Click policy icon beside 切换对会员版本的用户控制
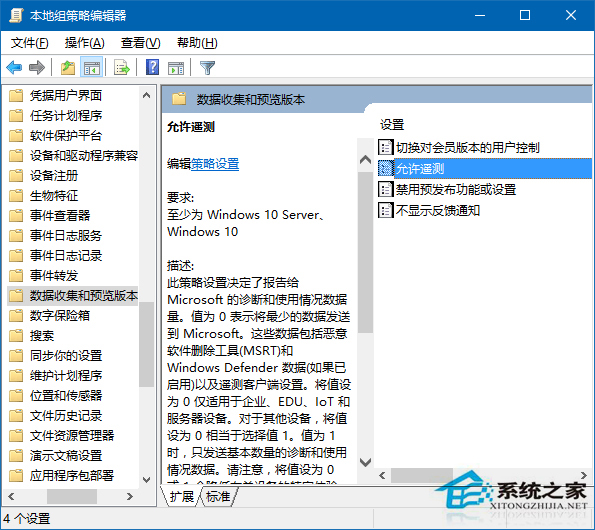Screen dimensions: 595x530 click(385, 147)
